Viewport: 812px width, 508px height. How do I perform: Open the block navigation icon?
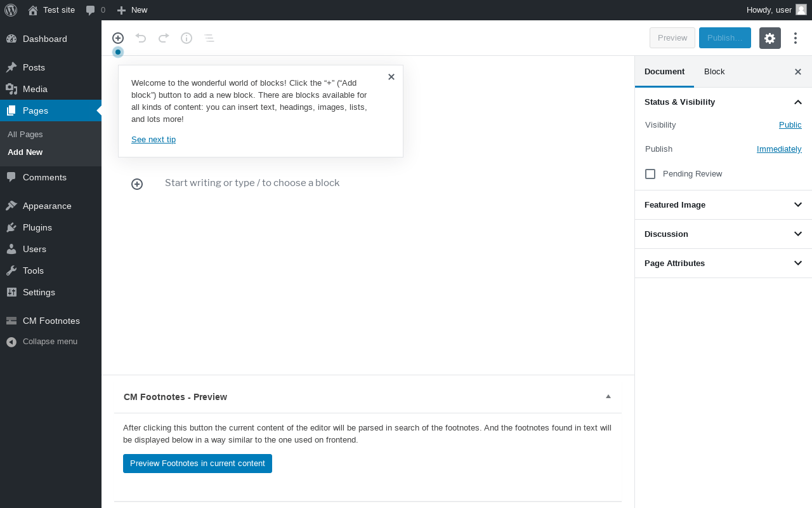(x=209, y=38)
